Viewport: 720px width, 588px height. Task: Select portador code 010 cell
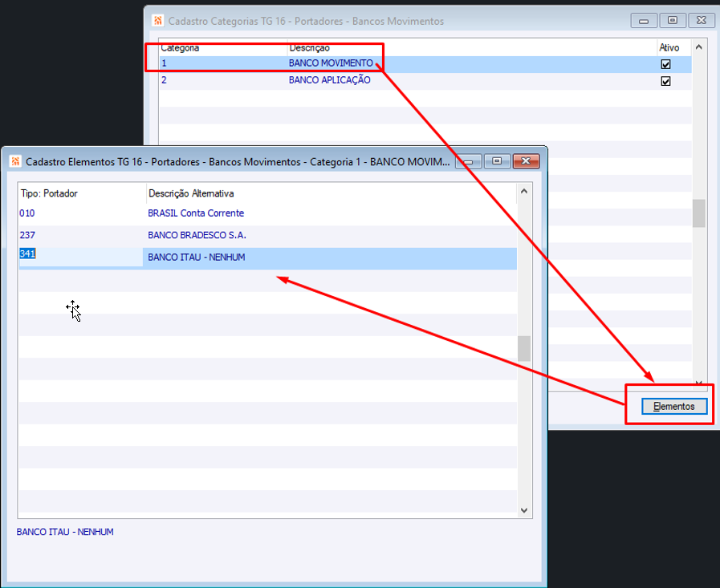81,213
